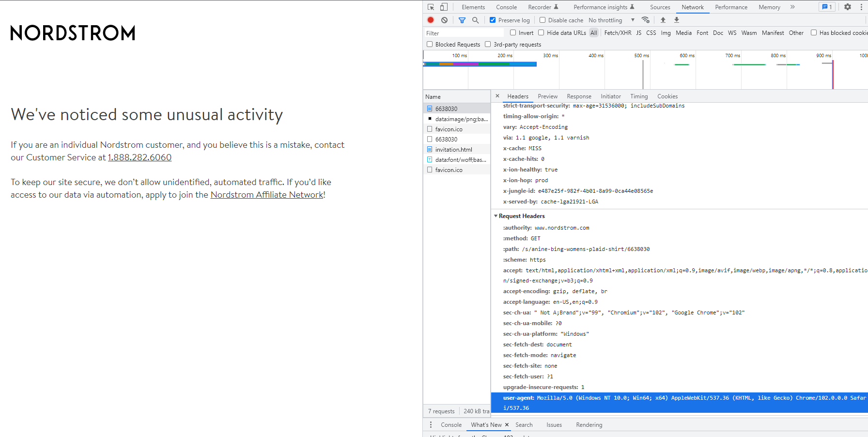Screen dimensions: 868x437
Task: Open the No throttling dropdown
Action: point(611,20)
